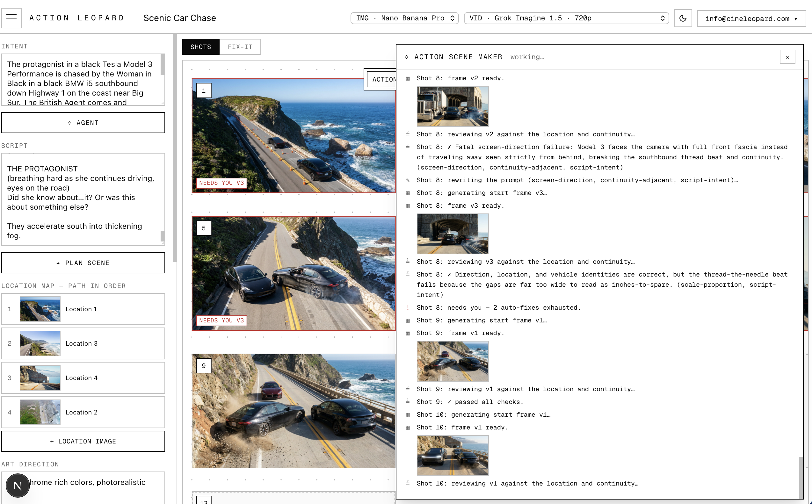Click icon beside 'Shot 10: generating start frame'

408,415
